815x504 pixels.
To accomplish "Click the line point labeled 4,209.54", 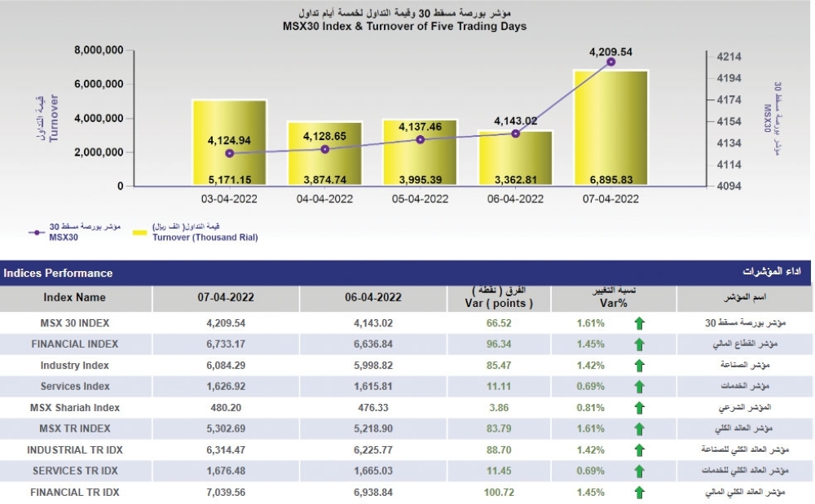I will tap(611, 62).
